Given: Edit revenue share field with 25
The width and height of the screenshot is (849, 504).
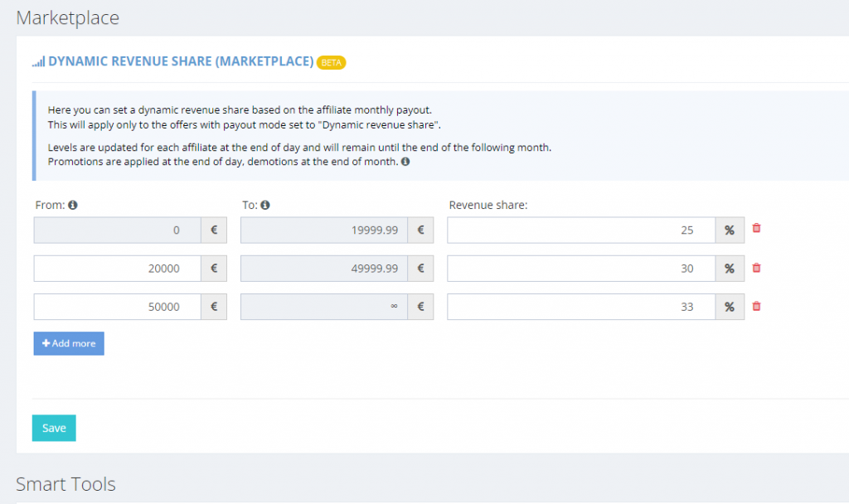Looking at the screenshot, I should [581, 230].
